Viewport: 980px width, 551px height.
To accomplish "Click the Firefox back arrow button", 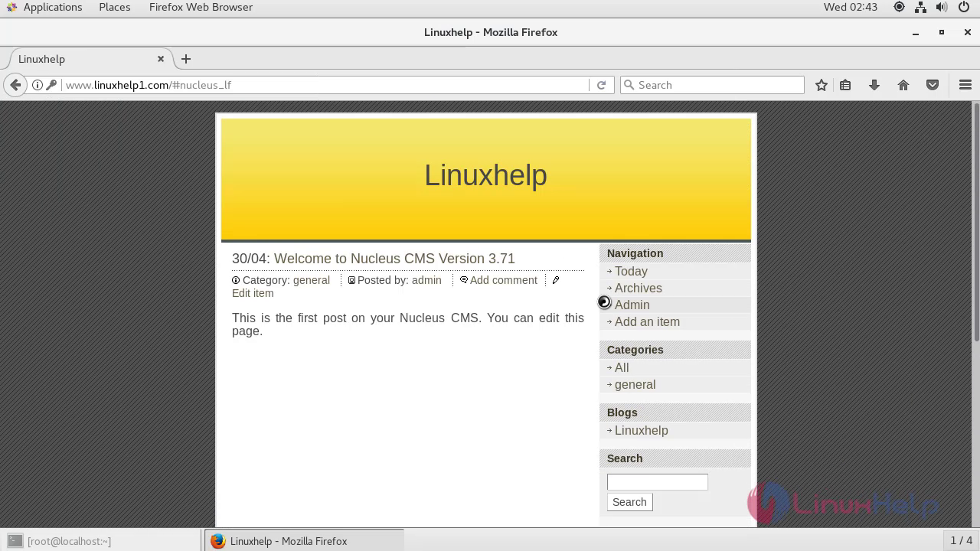I will point(15,85).
